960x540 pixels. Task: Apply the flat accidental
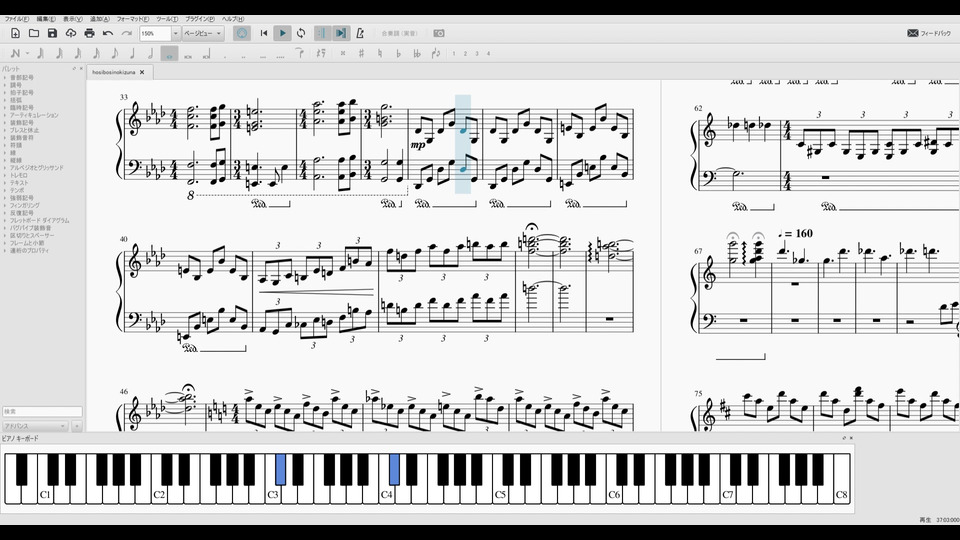tap(398, 53)
